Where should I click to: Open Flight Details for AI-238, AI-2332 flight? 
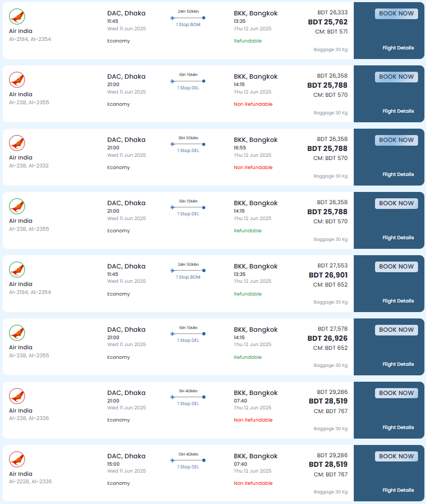[x=398, y=174]
